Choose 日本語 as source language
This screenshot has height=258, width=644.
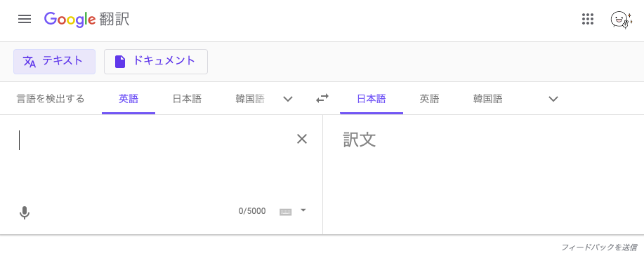[x=187, y=99]
